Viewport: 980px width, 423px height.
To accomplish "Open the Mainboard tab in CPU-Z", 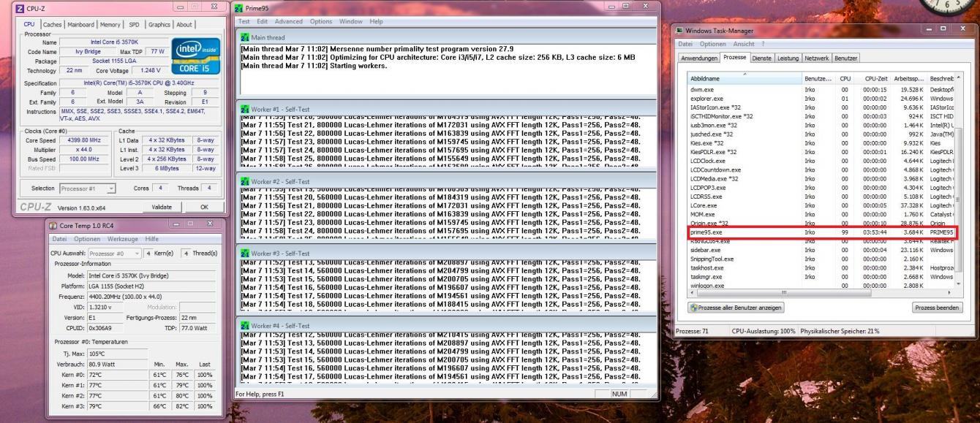I will coord(82,25).
